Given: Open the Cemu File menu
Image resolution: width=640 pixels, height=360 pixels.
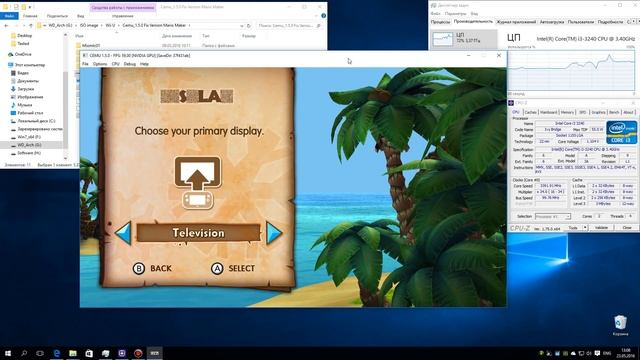Looking at the screenshot, I should pos(85,64).
